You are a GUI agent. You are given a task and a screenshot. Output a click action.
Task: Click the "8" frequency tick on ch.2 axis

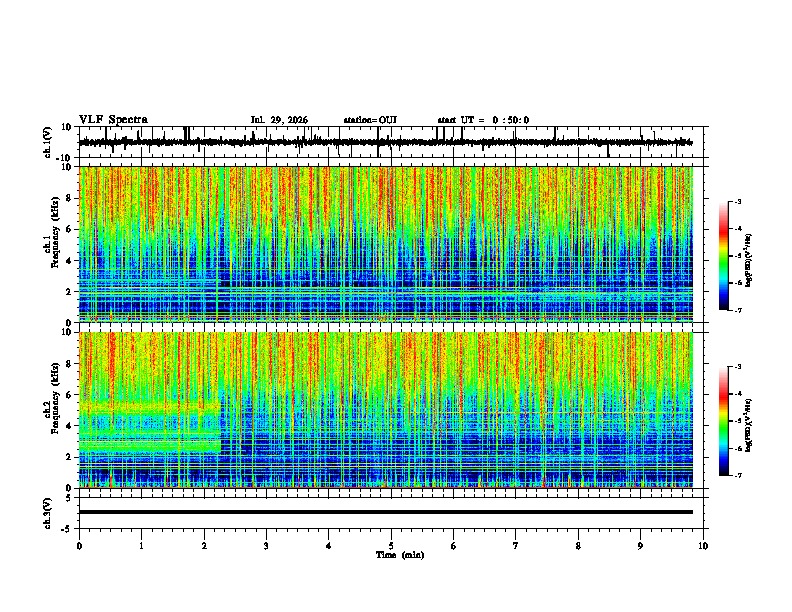click(69, 364)
